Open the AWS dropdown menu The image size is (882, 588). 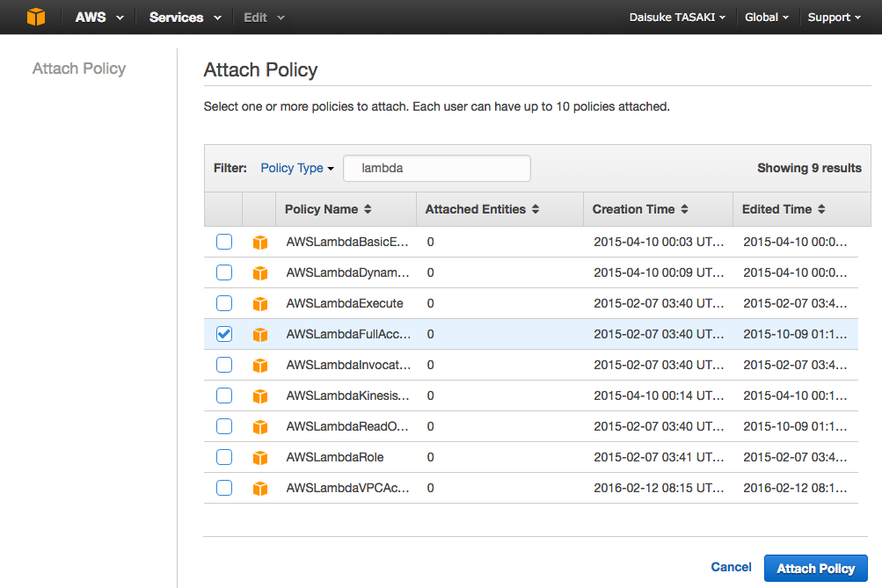99,18
